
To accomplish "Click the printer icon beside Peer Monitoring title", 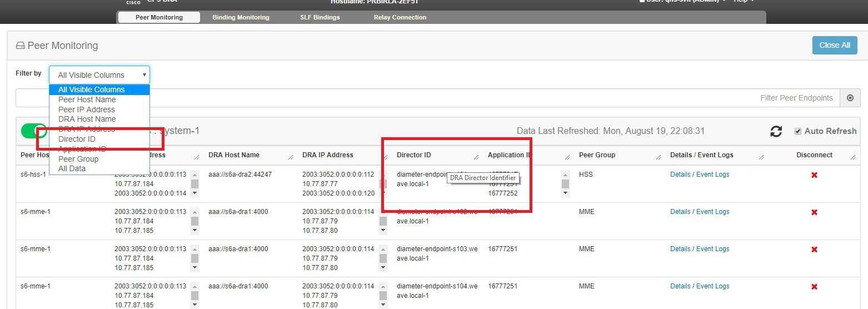I will click(x=21, y=46).
